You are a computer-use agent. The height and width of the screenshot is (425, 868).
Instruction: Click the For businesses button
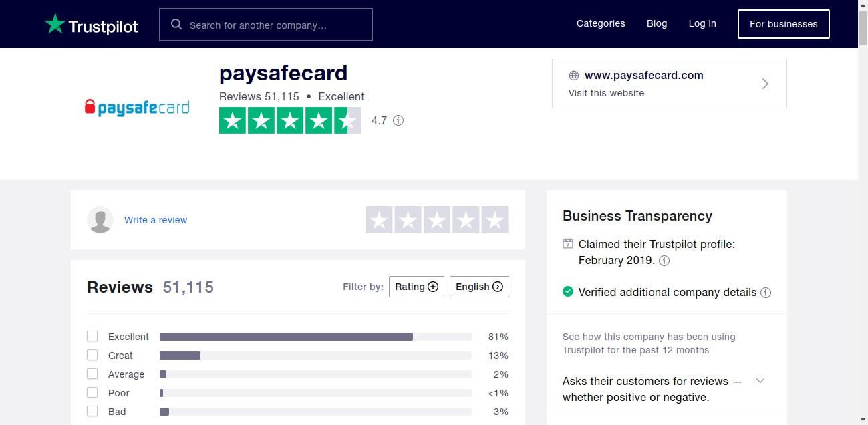(784, 24)
